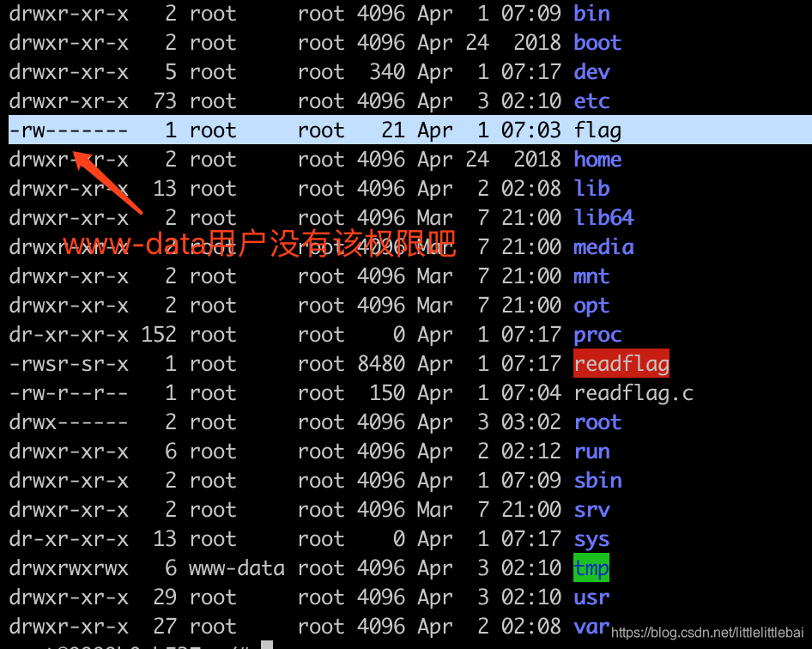Click the time '07:03' in flag row
Image resolution: width=812 pixels, height=649 pixels.
click(x=531, y=130)
